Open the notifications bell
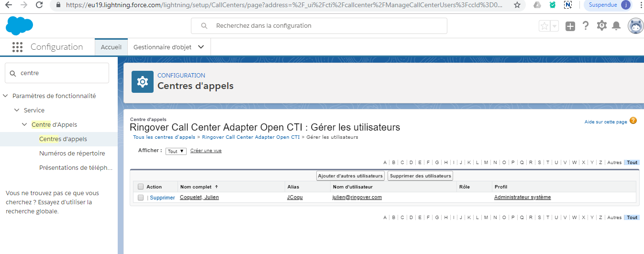 616,26
